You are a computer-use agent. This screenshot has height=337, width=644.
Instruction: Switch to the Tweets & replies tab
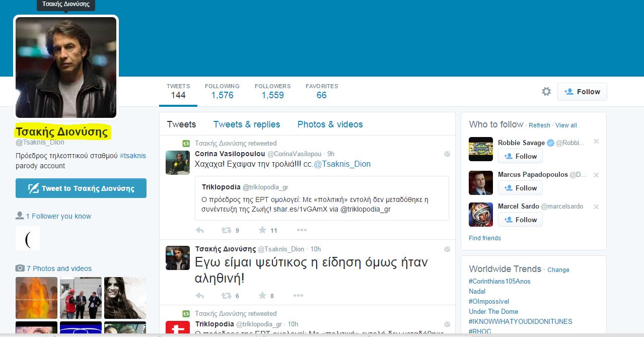(247, 124)
